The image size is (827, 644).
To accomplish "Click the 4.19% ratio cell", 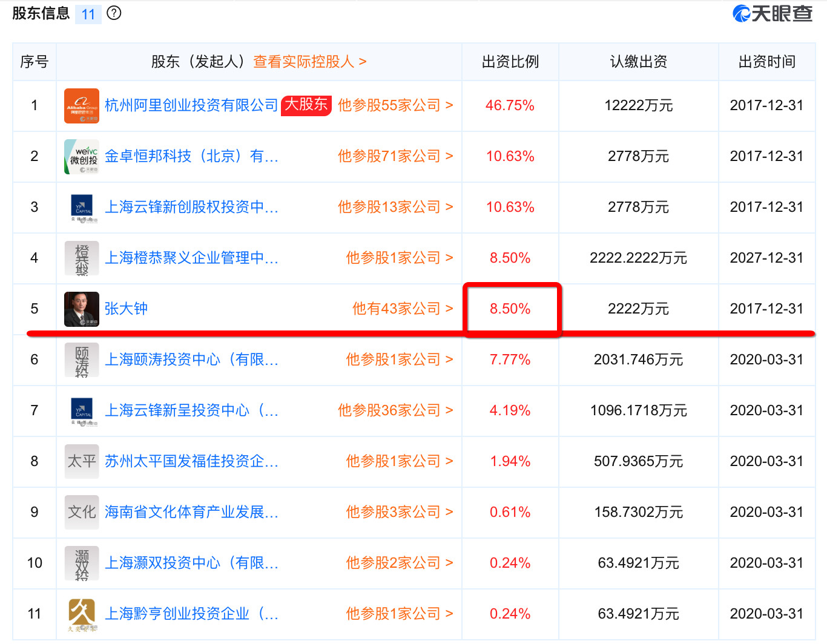I will [x=510, y=410].
